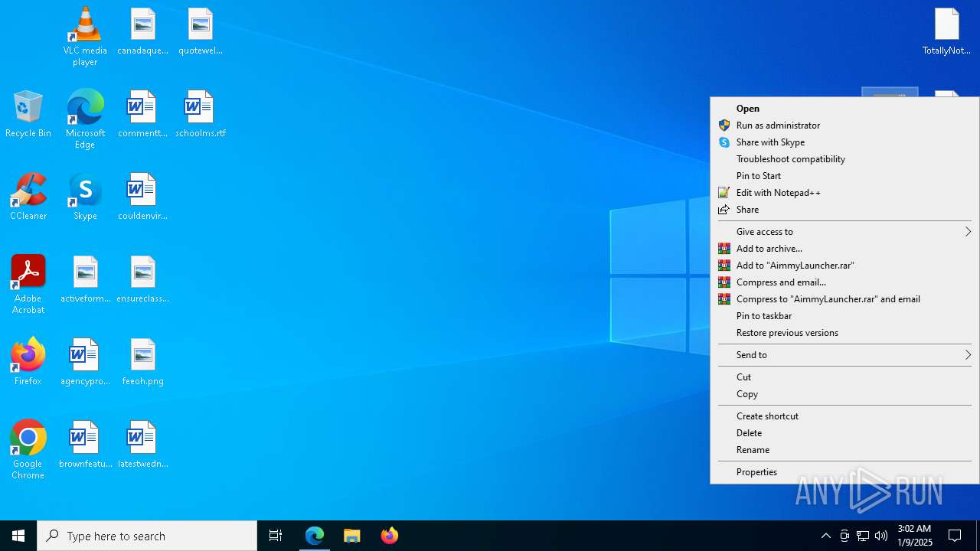This screenshot has width=980, height=551.
Task: Choose Restore previous versions
Action: coord(844,333)
